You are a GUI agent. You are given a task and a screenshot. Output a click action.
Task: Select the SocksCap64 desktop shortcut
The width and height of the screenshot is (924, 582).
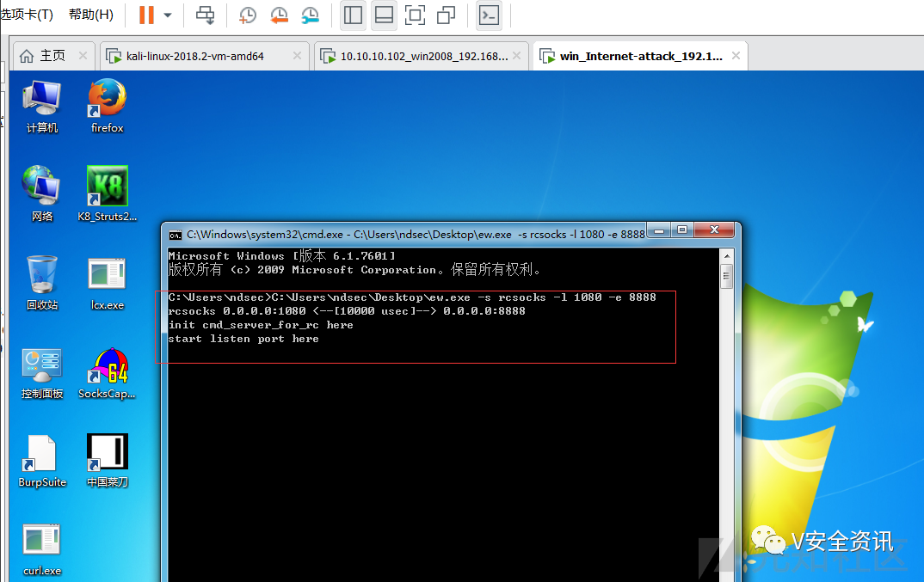pos(108,373)
